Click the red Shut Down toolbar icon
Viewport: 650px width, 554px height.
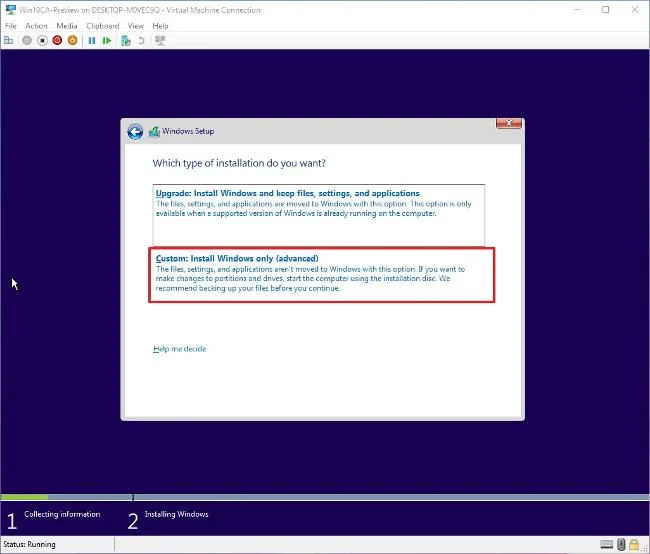point(57,41)
